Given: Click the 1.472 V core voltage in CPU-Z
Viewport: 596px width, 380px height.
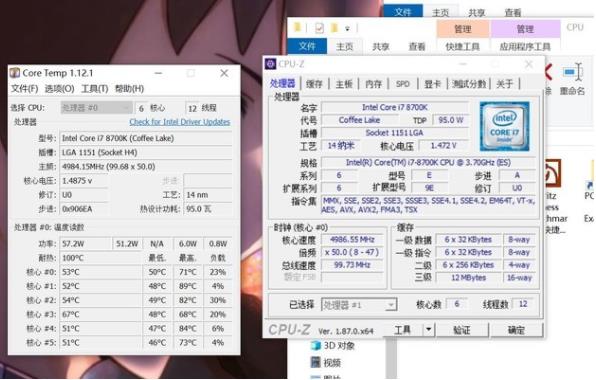Looking at the screenshot, I should tap(444, 146).
